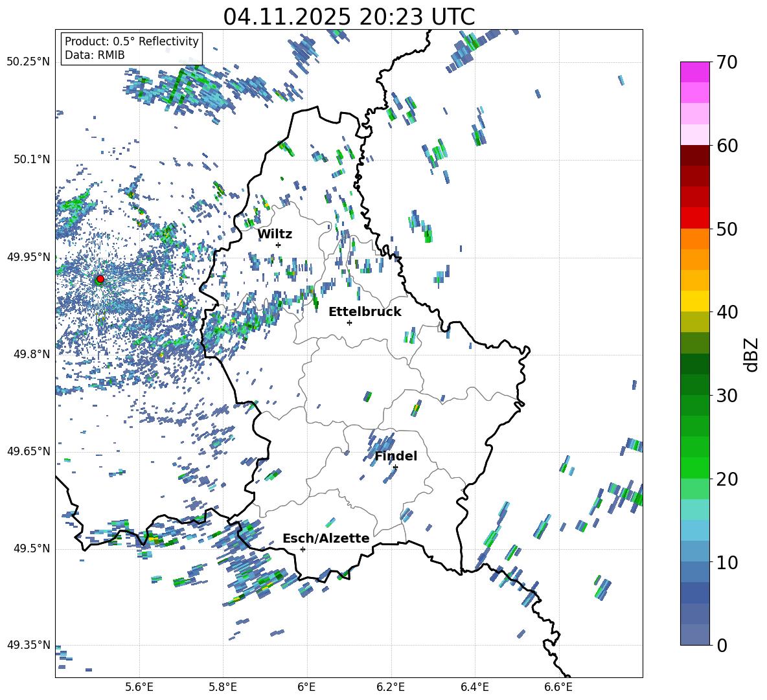Click the 70 label on colorbar
Screen dimensions: 767x700
pyautogui.click(x=727, y=62)
